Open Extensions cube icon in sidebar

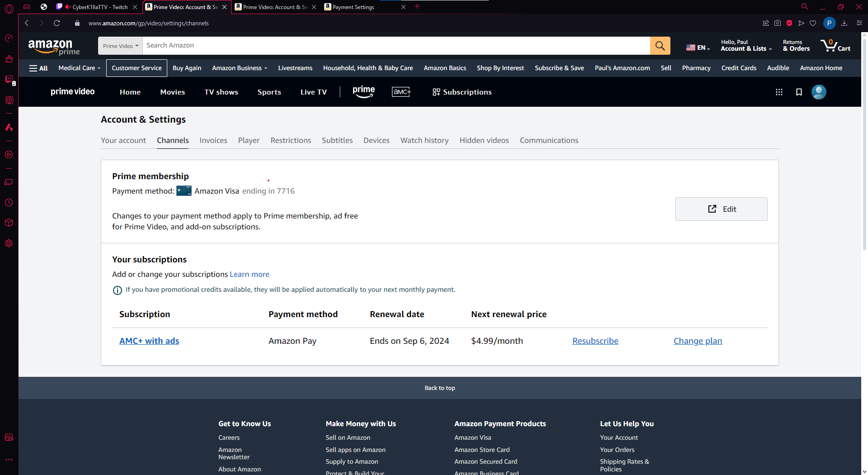(9, 223)
